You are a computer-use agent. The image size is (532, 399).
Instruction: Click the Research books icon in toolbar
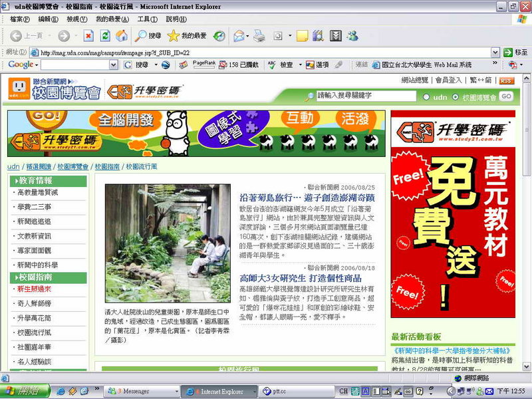point(319,36)
